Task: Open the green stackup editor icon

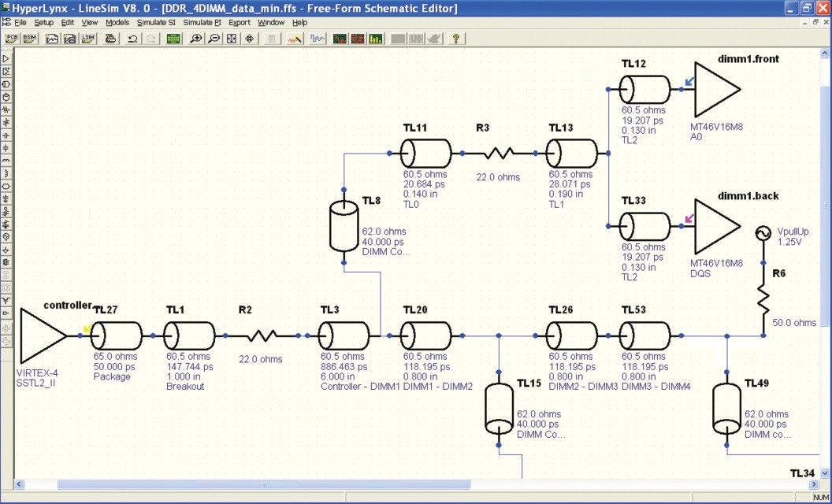Action: point(173,39)
